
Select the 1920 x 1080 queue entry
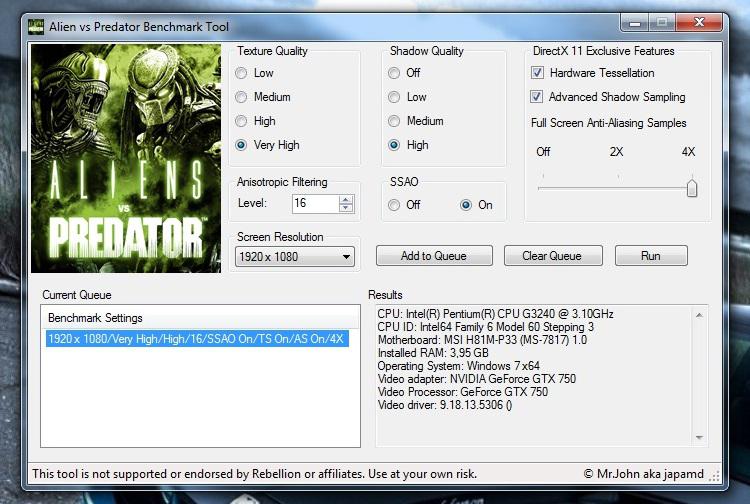[x=196, y=339]
